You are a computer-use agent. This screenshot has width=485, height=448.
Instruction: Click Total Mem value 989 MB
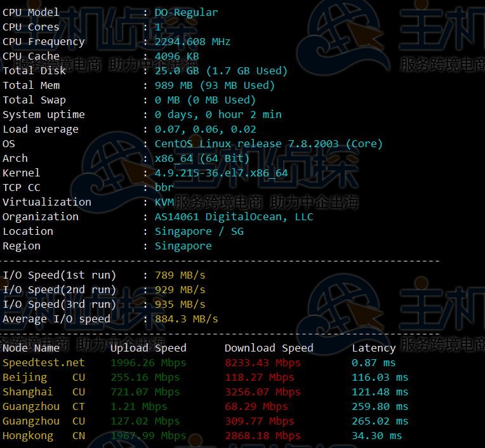(173, 85)
